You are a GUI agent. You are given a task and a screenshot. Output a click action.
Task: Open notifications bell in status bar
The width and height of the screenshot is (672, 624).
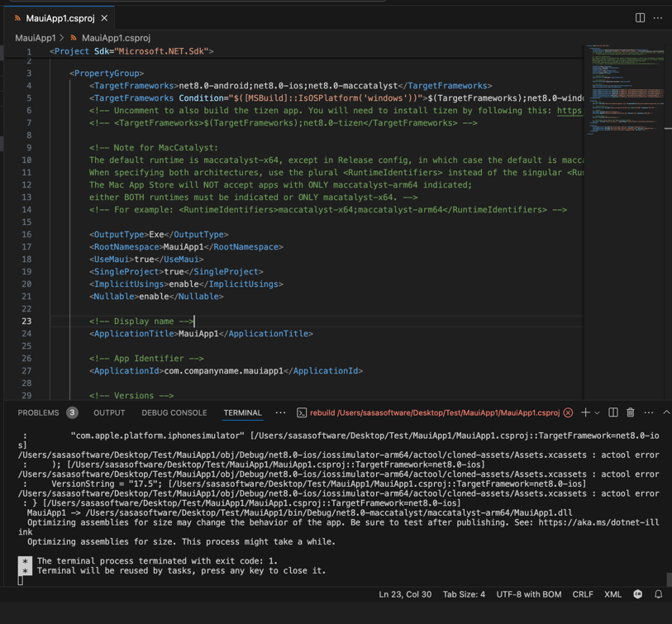[658, 594]
